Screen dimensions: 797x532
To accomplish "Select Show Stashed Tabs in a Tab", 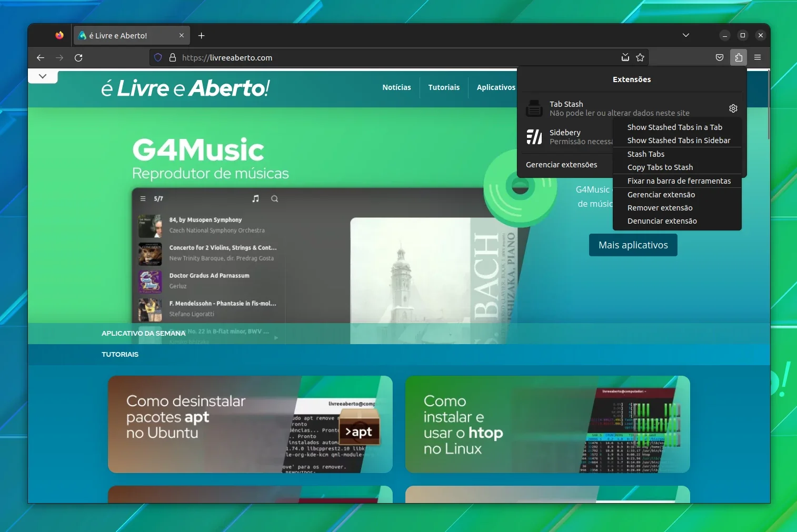I will point(677,127).
